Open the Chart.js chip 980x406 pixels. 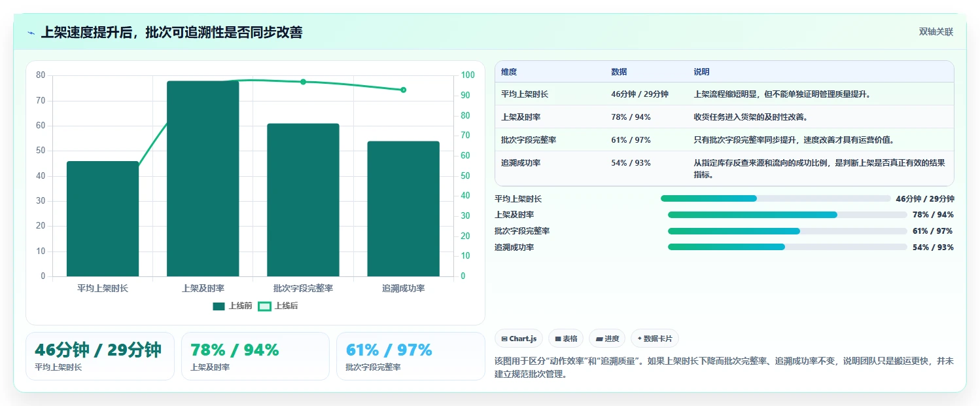519,339
